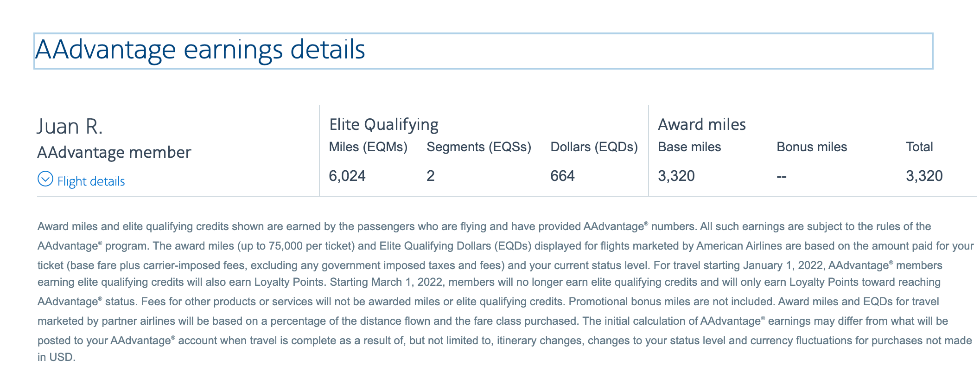980x373 pixels.
Task: Click the Elite Qualifying section heading
Action: (x=383, y=124)
